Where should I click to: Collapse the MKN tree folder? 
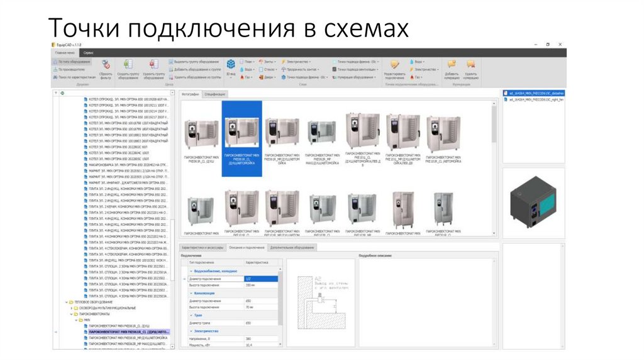tap(76, 320)
